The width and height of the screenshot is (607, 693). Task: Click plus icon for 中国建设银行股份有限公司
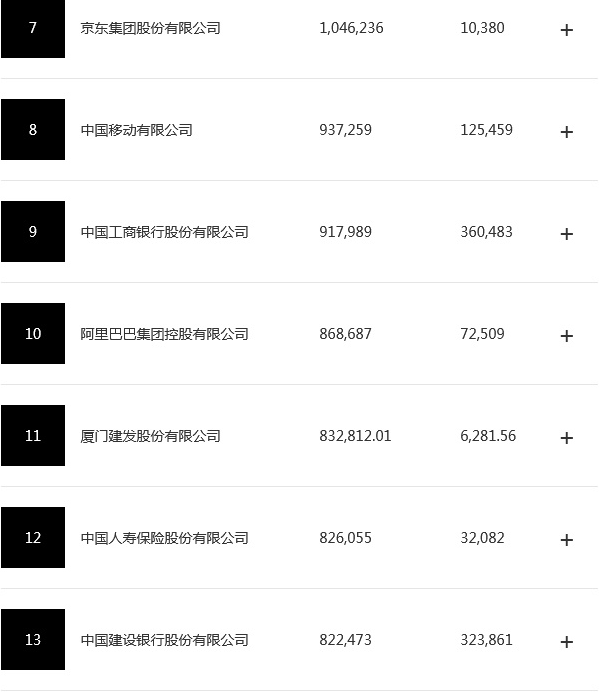tap(566, 642)
